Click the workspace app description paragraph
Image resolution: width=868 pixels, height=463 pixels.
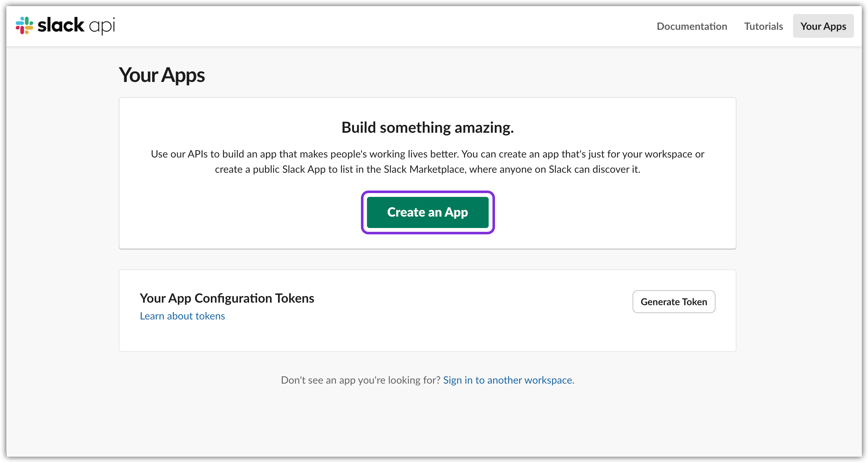pyautogui.click(x=427, y=162)
